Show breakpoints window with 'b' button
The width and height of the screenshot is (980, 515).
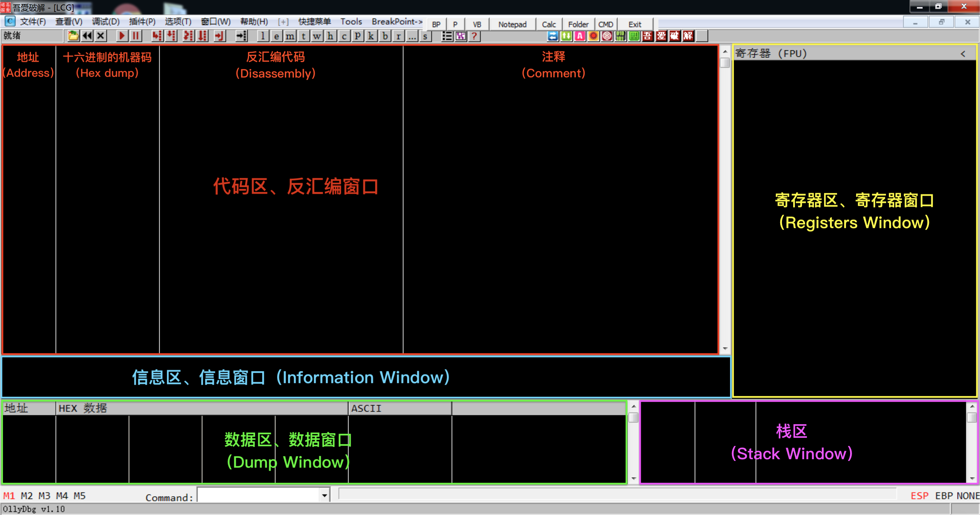(385, 36)
